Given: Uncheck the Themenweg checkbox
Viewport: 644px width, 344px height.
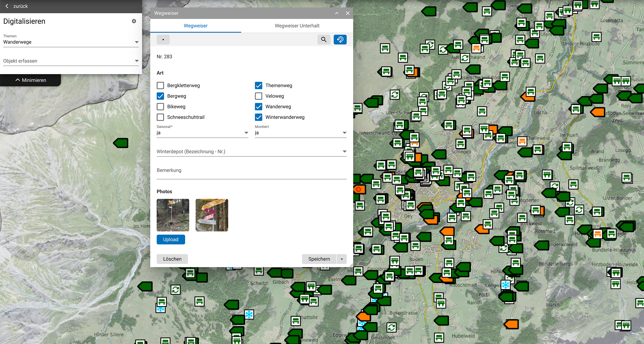Looking at the screenshot, I should coord(258,86).
